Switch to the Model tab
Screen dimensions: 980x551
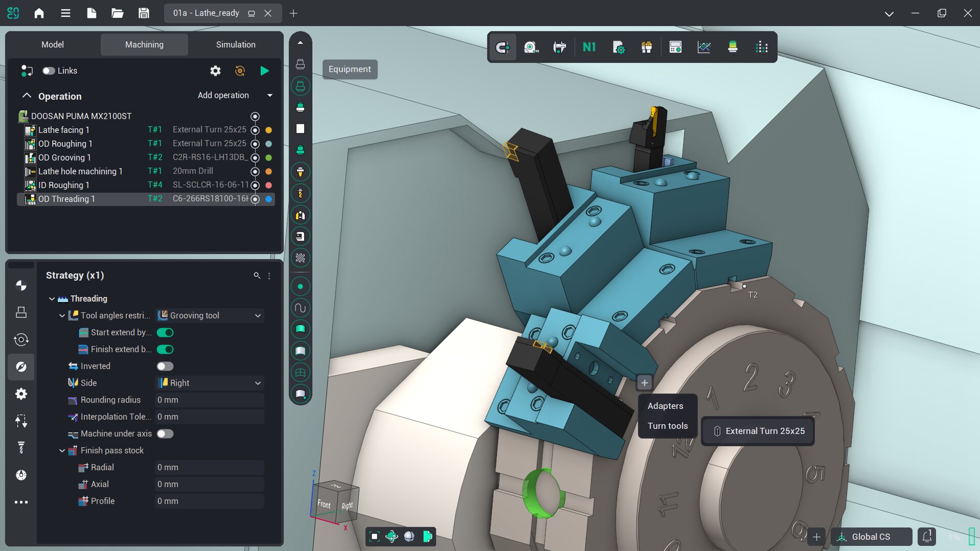52,44
